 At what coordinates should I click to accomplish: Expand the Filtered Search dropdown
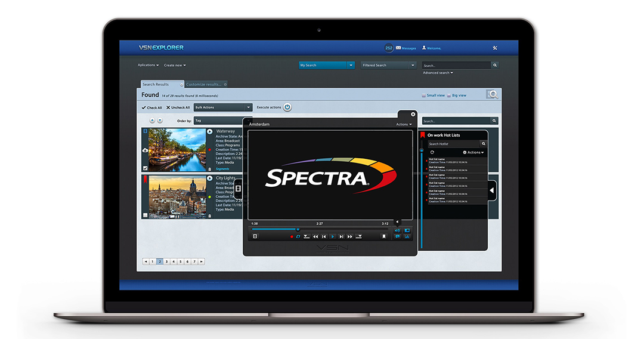click(413, 65)
